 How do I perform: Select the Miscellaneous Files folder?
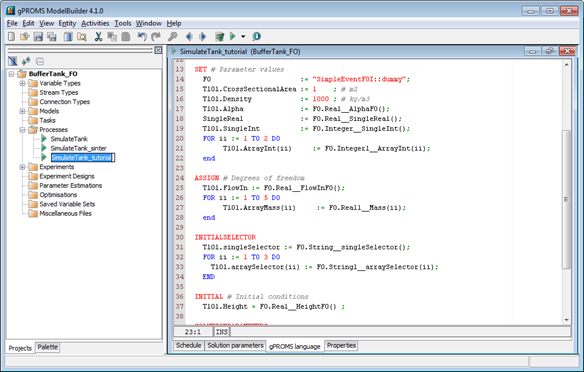click(65, 213)
